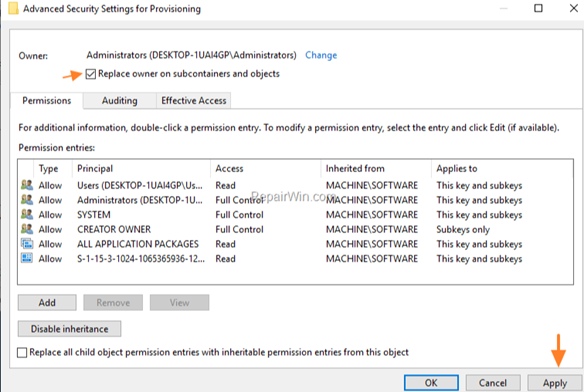Sort by the Access column header
The width and height of the screenshot is (584, 392).
click(266, 168)
